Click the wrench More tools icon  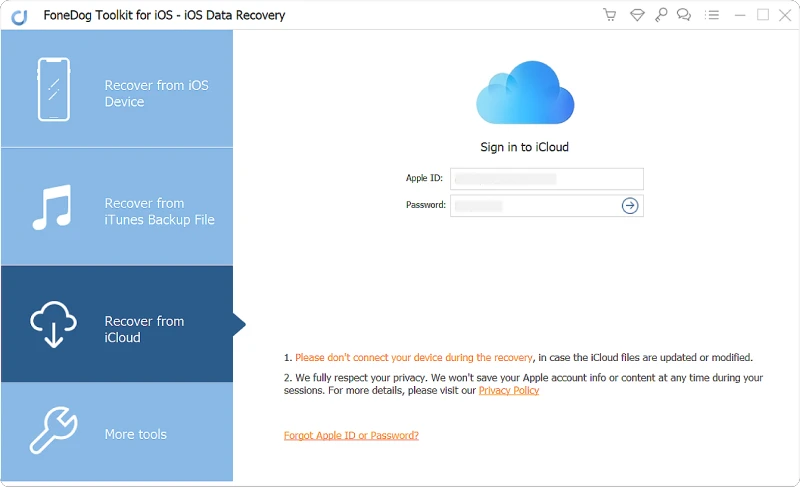tap(52, 431)
